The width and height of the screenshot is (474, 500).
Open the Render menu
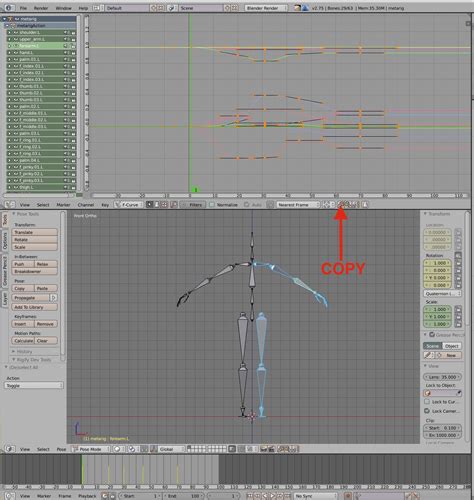(x=41, y=8)
